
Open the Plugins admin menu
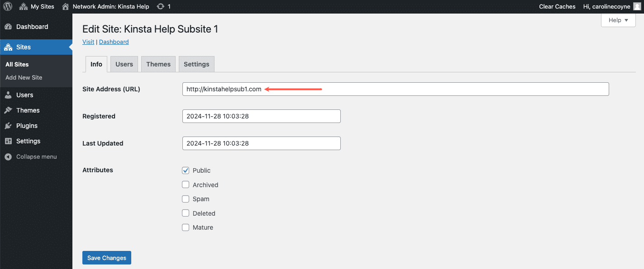pyautogui.click(x=27, y=125)
